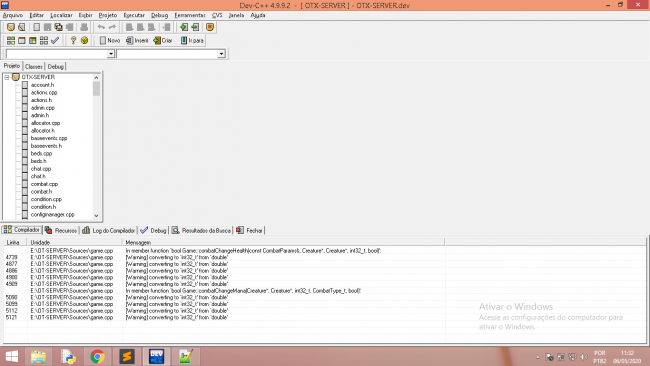Collapse the OTX-SERVER project tree node
This screenshot has width=650, height=366.
pyautogui.click(x=7, y=78)
